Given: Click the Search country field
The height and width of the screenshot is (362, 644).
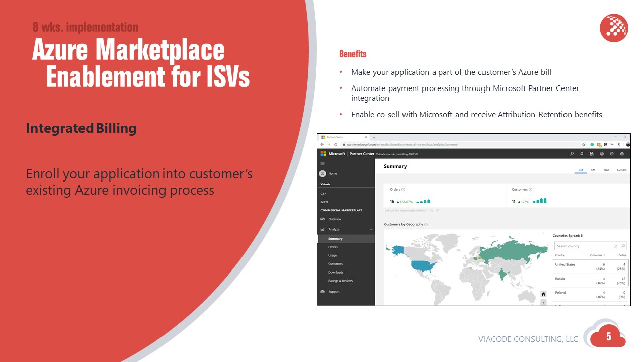Looking at the screenshot, I should (591, 246).
